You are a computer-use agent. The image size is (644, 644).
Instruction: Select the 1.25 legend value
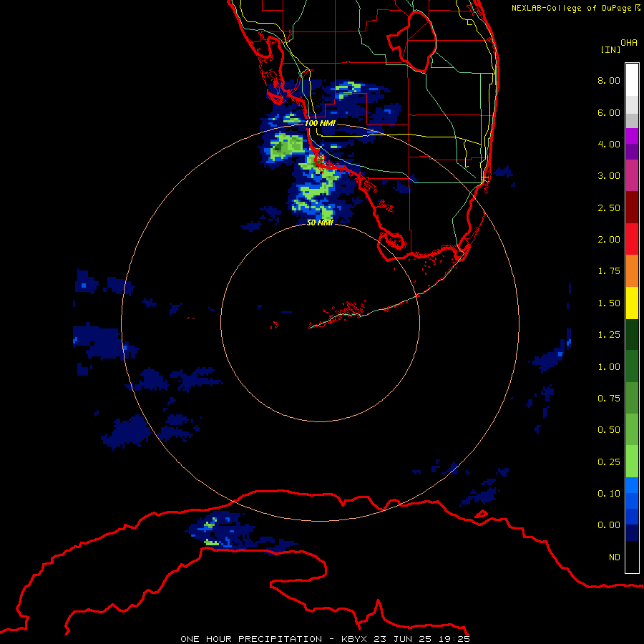pyautogui.click(x=609, y=335)
